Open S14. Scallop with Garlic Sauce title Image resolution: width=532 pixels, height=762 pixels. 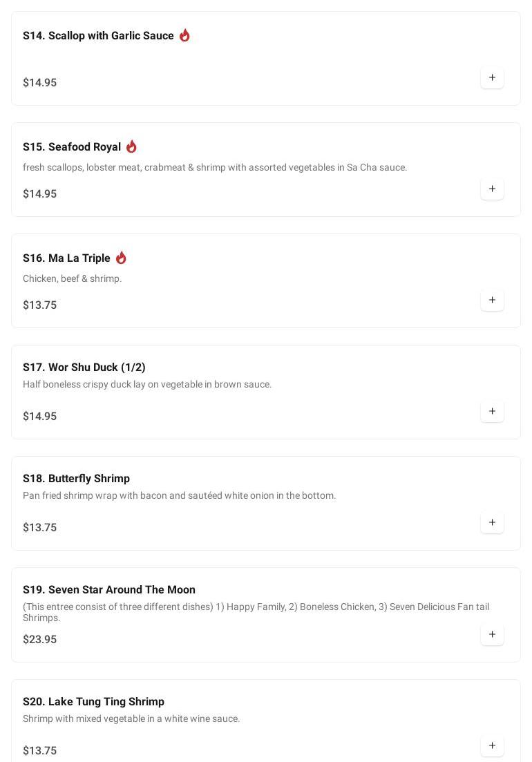pos(98,36)
